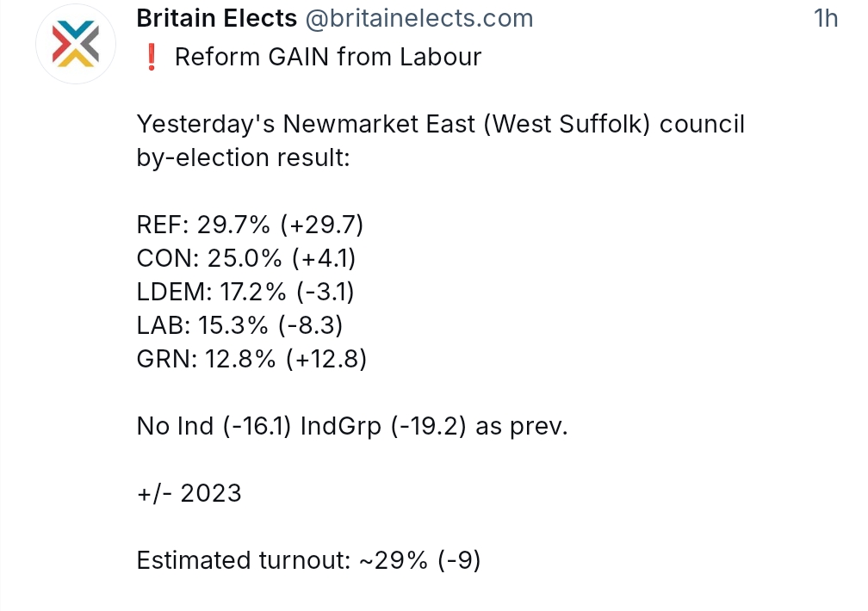868x611 pixels.
Task: Open the Britain Elects profile avatar
Action: coord(76,43)
